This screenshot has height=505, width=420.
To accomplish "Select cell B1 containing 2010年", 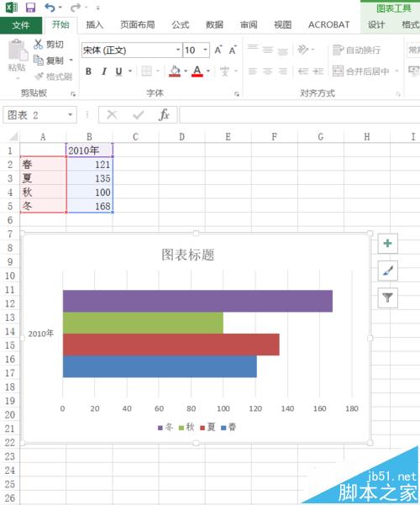I will click(x=90, y=150).
